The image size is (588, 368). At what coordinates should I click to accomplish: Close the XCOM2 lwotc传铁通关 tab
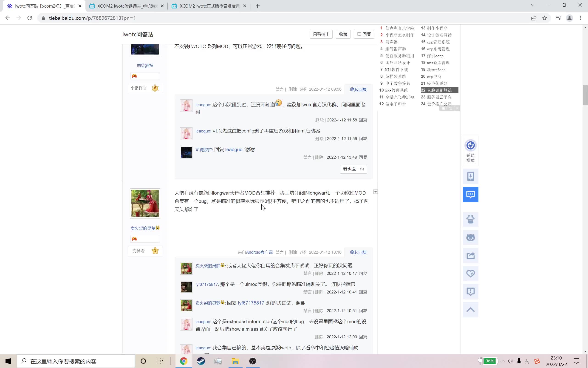point(162,6)
